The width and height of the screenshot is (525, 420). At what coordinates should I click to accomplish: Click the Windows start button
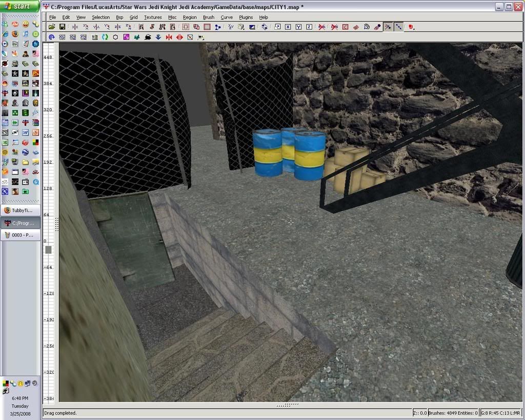tap(19, 6)
